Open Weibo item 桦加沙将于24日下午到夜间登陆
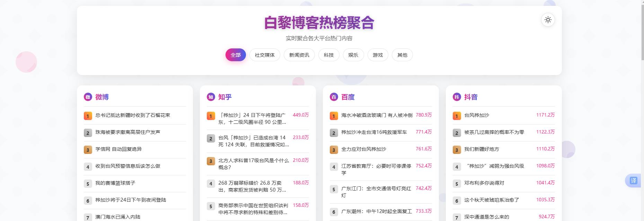 coord(131,200)
